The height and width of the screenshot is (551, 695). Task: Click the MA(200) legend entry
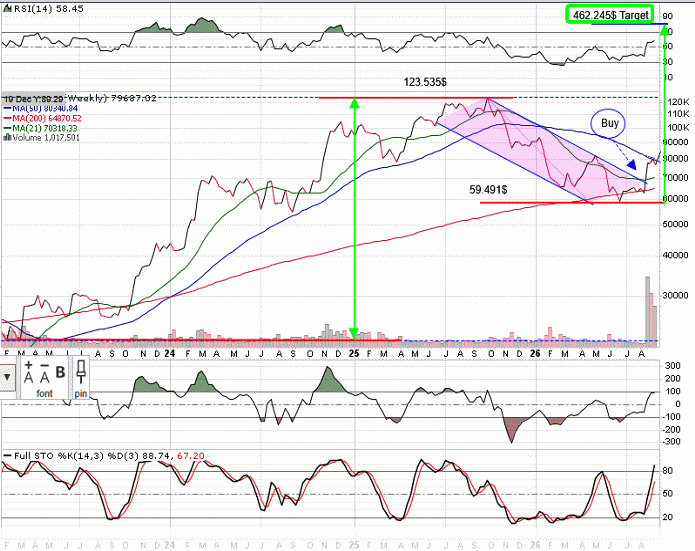43,118
